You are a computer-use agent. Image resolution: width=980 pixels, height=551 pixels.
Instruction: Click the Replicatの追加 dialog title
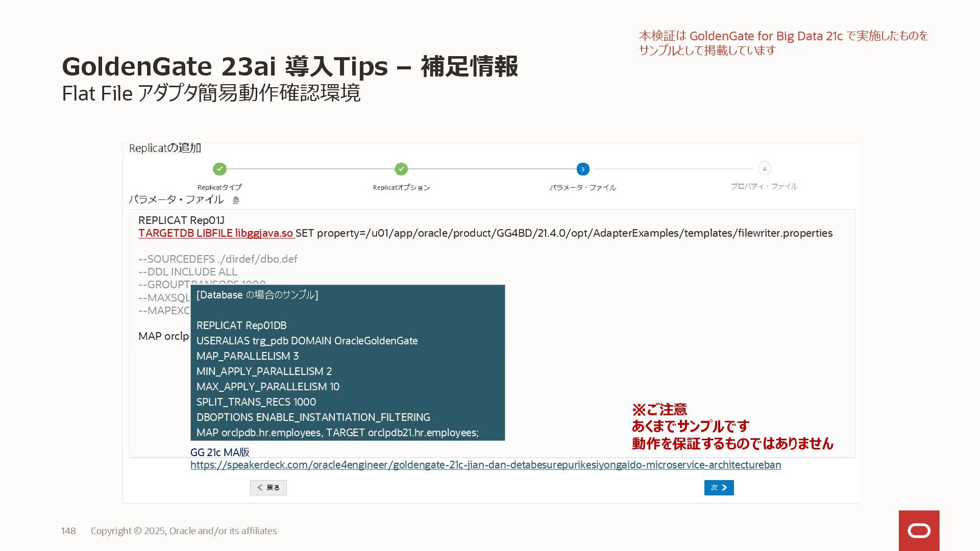point(165,148)
